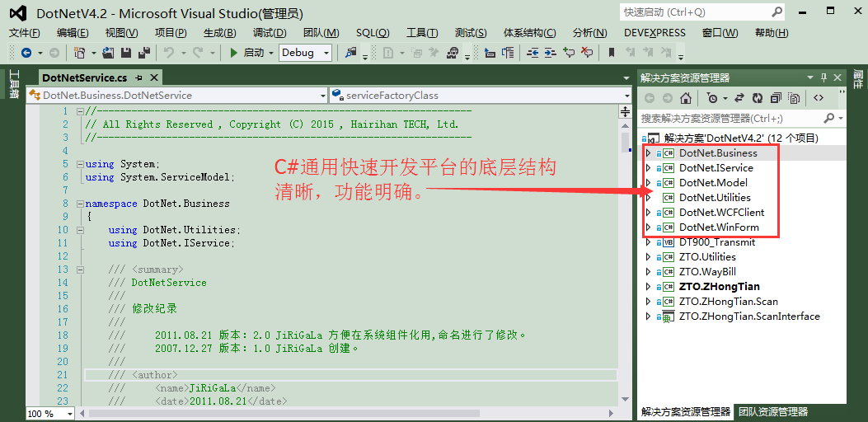The width and height of the screenshot is (868, 422).
Task: Select solution node 解决方案'DotNetV4.2'
Action: 741,138
